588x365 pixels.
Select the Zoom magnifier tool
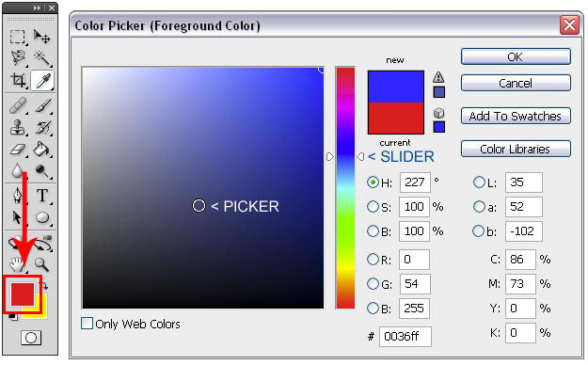41,264
